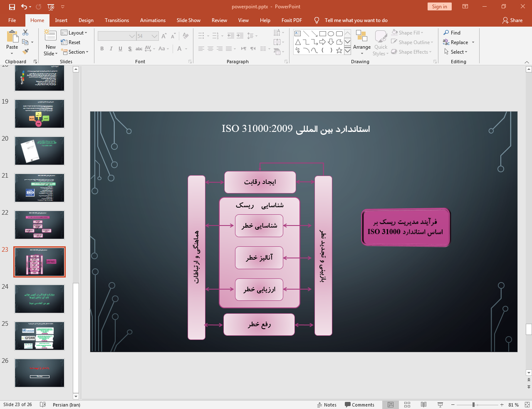Click Convert to SmartArt icon
This screenshot has height=409, width=532.
coord(277,52)
